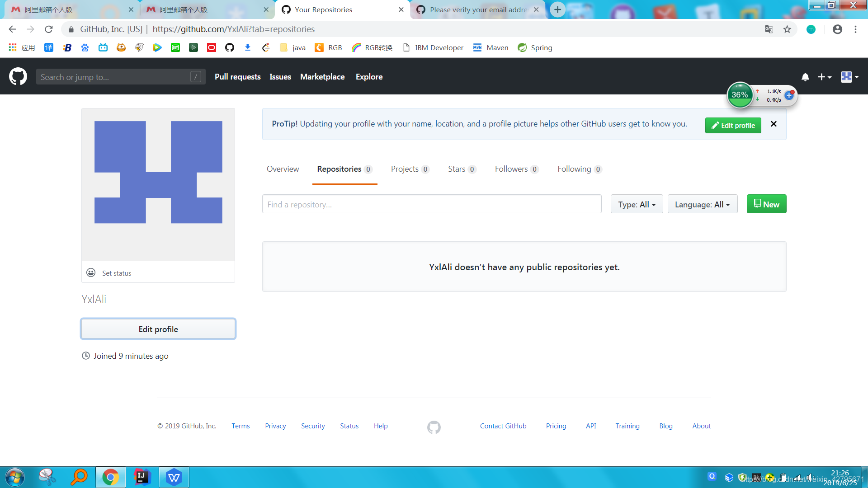
Task: Expand the Language: All dropdown
Action: click(702, 204)
